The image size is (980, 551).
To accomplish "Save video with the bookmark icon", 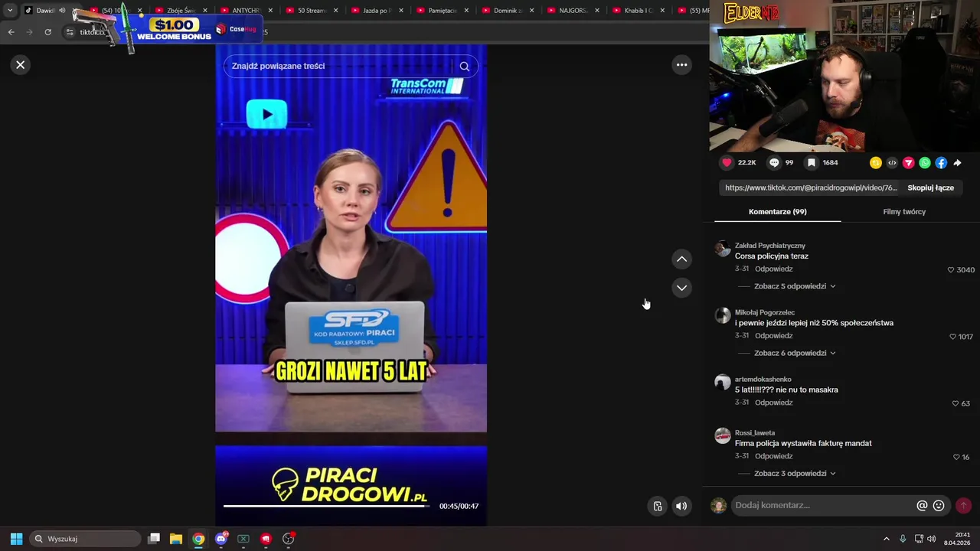I will pyautogui.click(x=811, y=162).
